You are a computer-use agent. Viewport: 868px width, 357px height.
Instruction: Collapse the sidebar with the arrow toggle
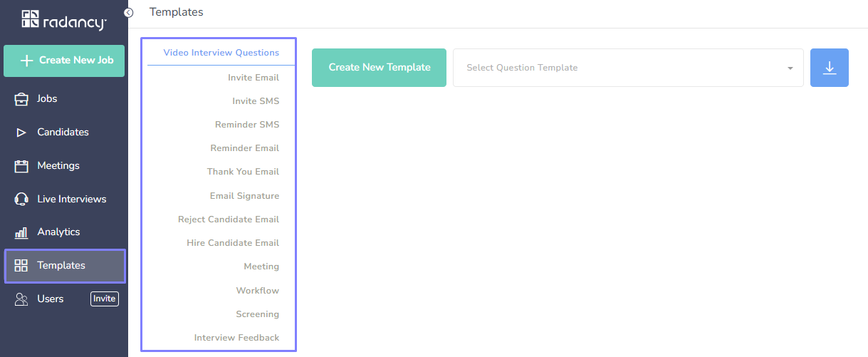(129, 13)
